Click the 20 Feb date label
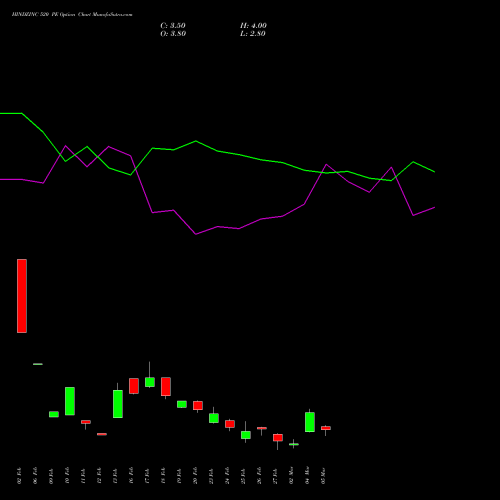The height and width of the screenshot is (500, 500). coord(195,476)
